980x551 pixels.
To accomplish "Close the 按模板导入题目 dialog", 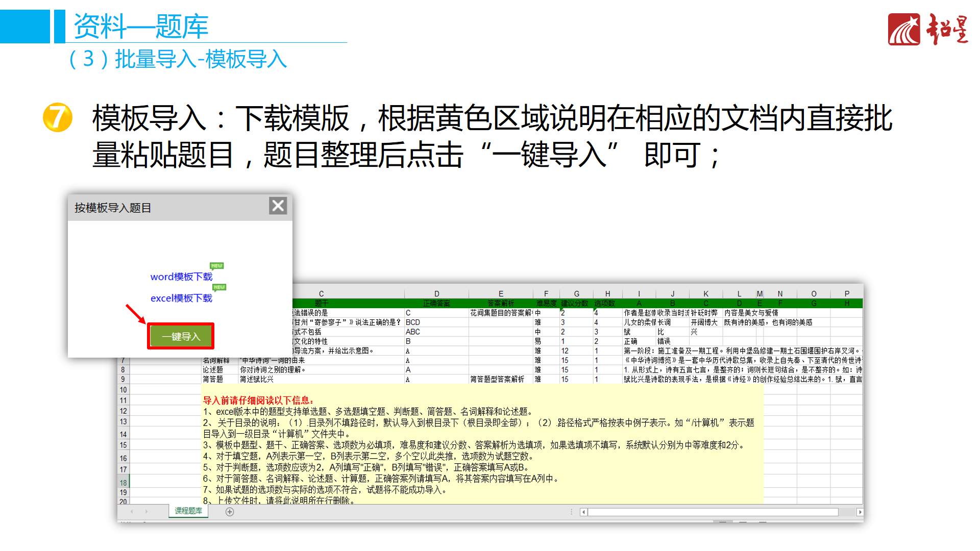I will coord(278,206).
